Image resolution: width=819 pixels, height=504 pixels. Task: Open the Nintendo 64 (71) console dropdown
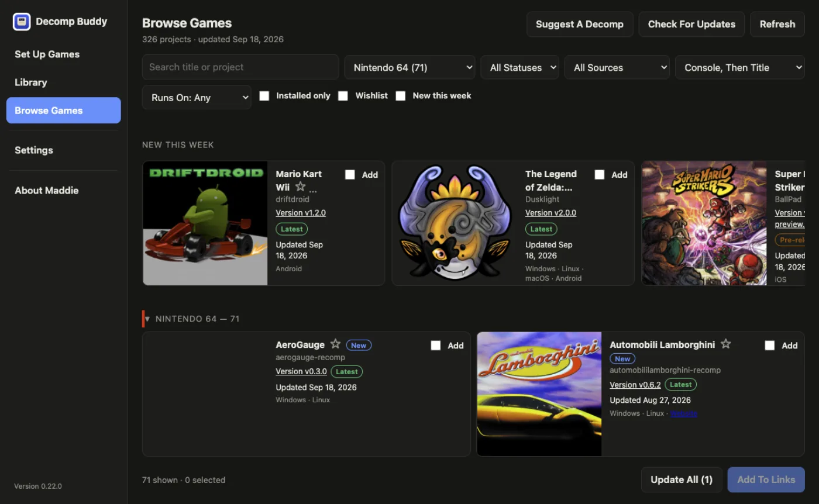click(410, 67)
